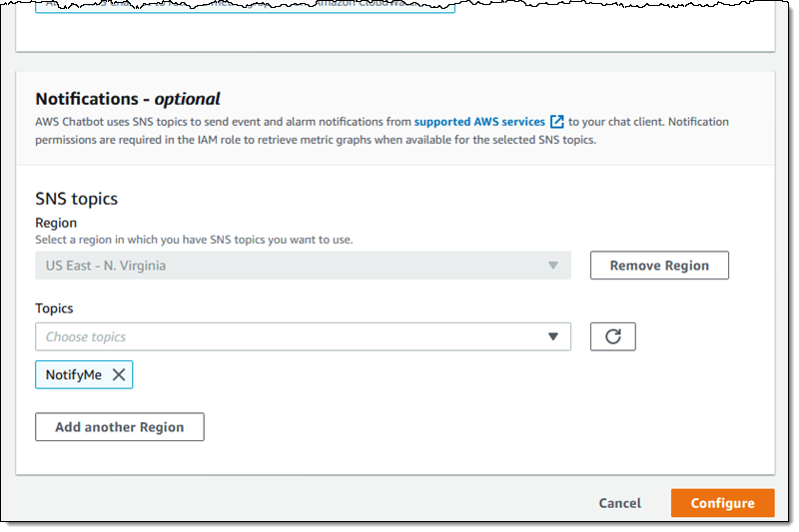The image size is (799, 532).
Task: Select the US East - N. Virginia region box
Action: (290, 266)
